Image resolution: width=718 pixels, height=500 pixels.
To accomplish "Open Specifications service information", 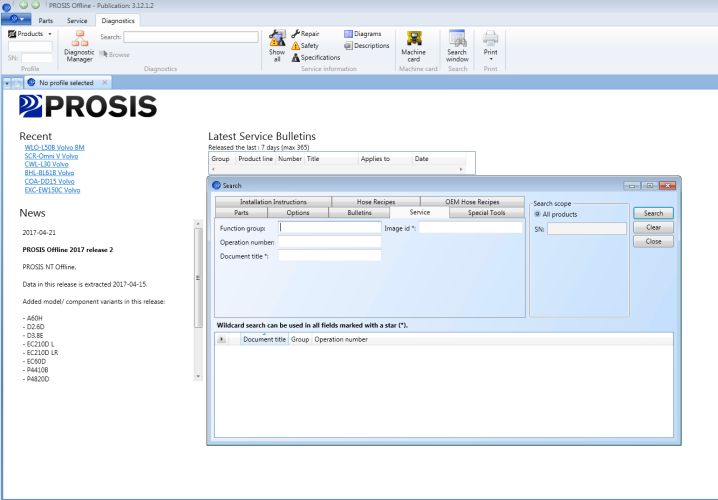I will point(316,58).
